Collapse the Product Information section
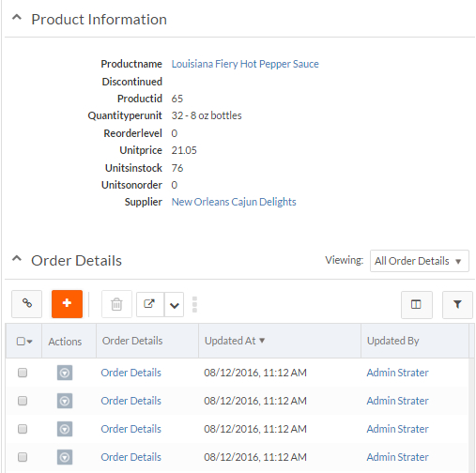The width and height of the screenshot is (476, 473). (17, 18)
